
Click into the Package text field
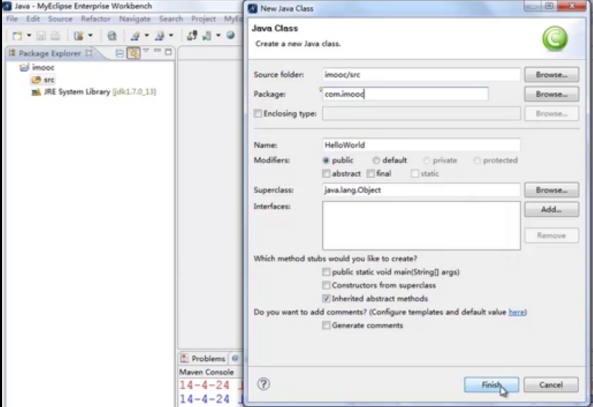[x=405, y=94]
